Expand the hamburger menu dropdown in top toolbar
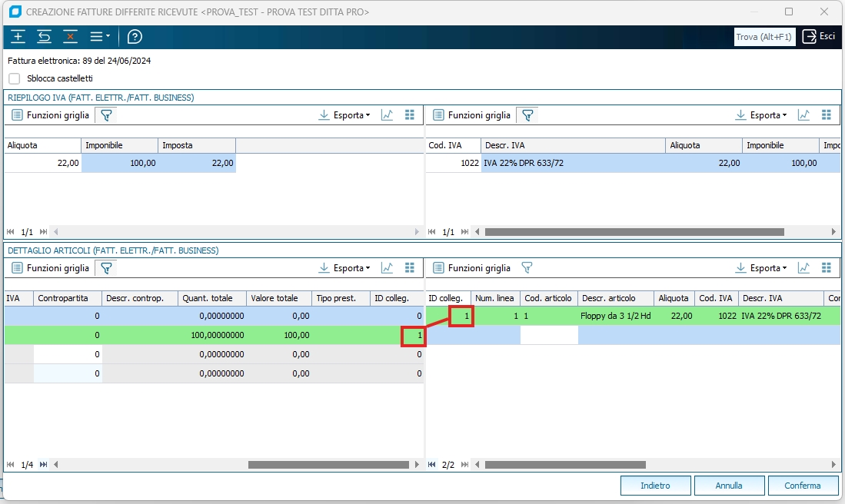Image resolution: width=845 pixels, height=504 pixels. 100,37
